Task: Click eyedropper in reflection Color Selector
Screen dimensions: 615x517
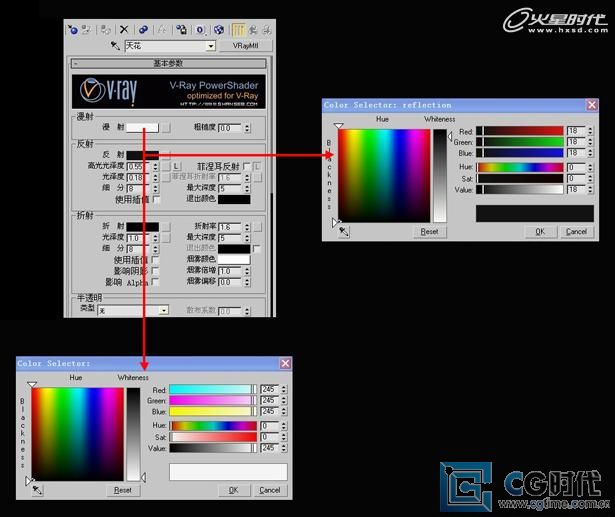Action: pyautogui.click(x=344, y=231)
